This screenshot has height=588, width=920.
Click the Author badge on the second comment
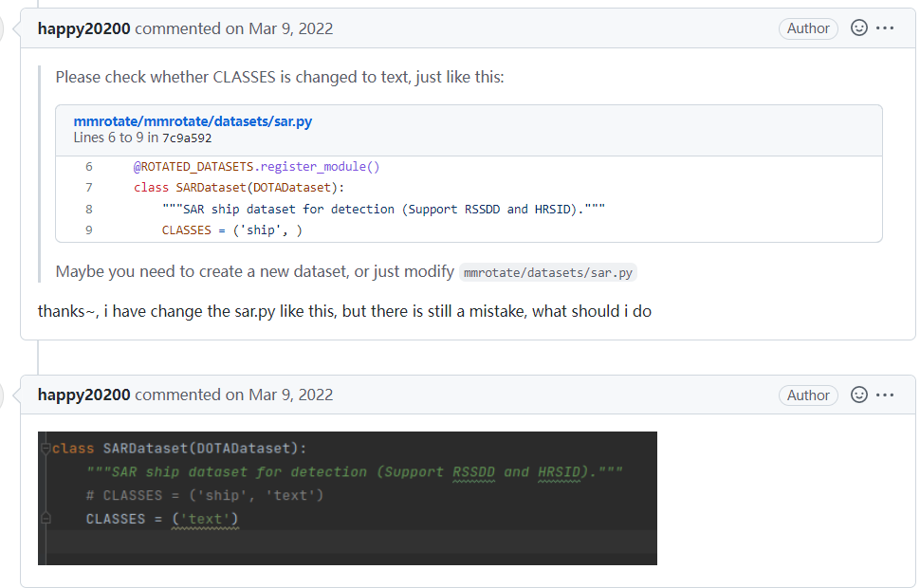[808, 395]
